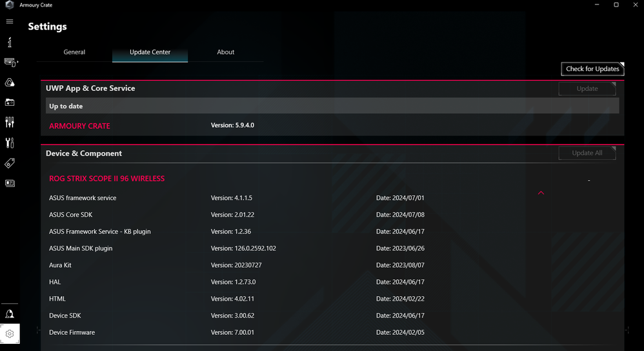The width and height of the screenshot is (644, 351).
Task: Select the Update Center tab
Action: (x=150, y=52)
